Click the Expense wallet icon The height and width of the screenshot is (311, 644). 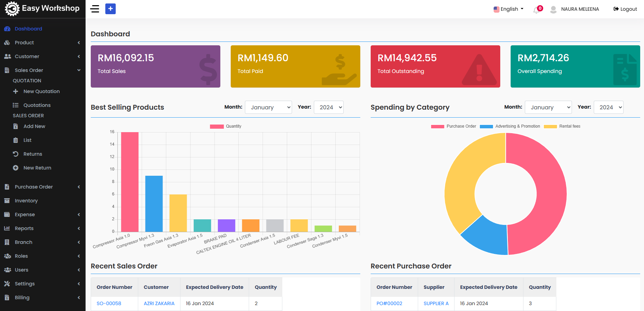pos(7,214)
